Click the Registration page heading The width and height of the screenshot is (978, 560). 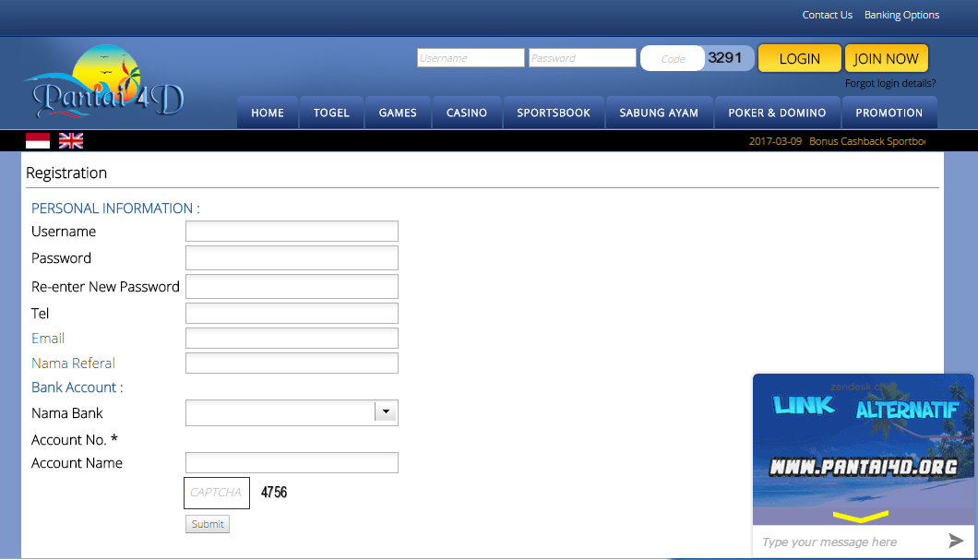pos(66,173)
